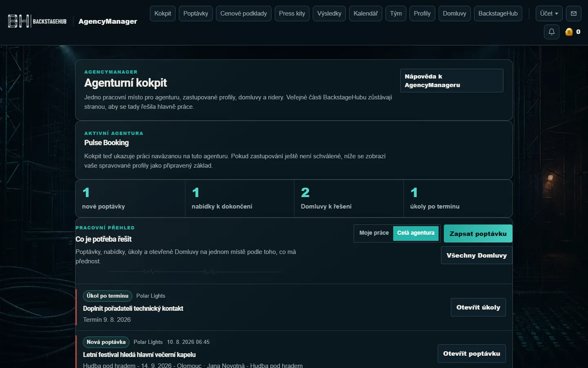Switch view to Celá agentura
588x368 pixels.
click(x=416, y=233)
